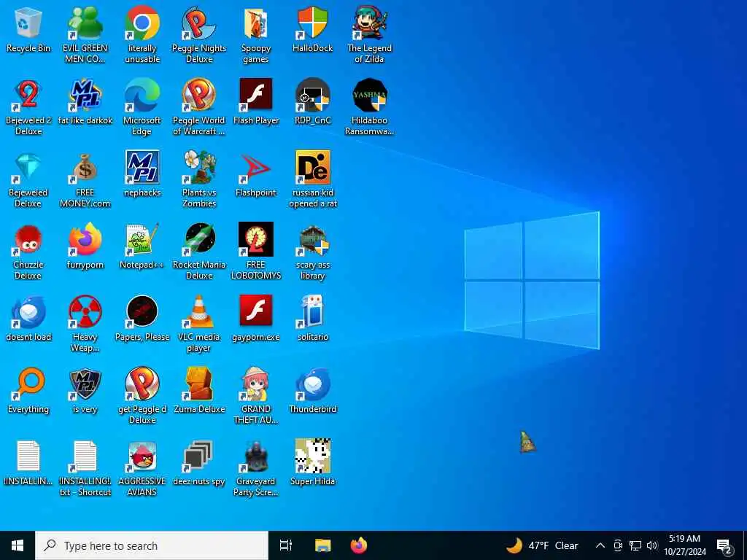Open the Windows Start menu
Screen dimensions: 747x560
click(18, 545)
